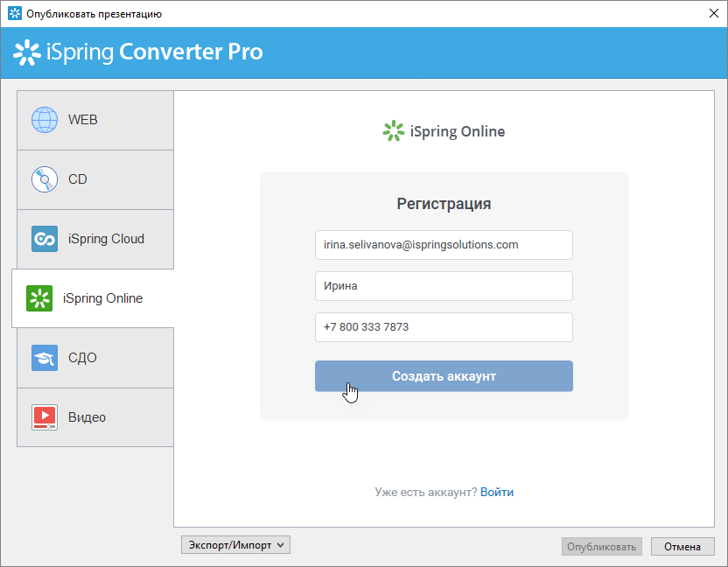The image size is (728, 567).
Task: Select the iSpring Online tab
Action: 93,298
